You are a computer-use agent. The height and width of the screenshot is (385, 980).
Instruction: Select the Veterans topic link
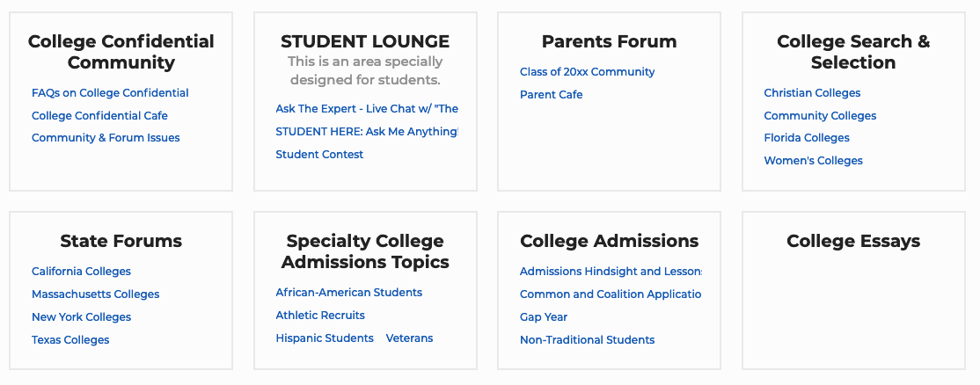pyautogui.click(x=409, y=338)
